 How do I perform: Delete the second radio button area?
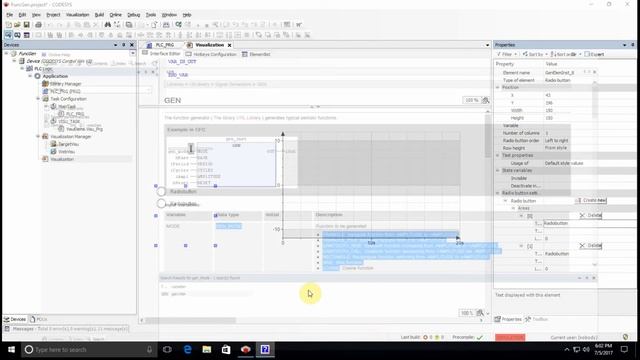point(591,245)
